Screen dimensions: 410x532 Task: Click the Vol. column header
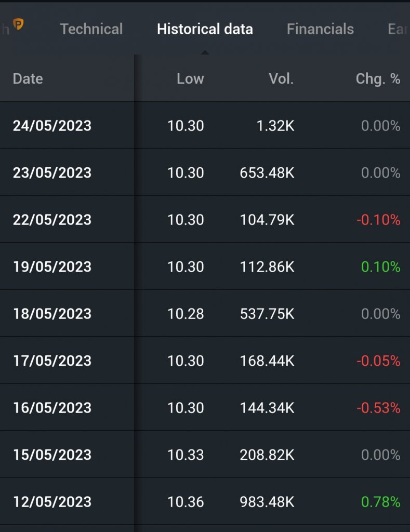pos(281,79)
